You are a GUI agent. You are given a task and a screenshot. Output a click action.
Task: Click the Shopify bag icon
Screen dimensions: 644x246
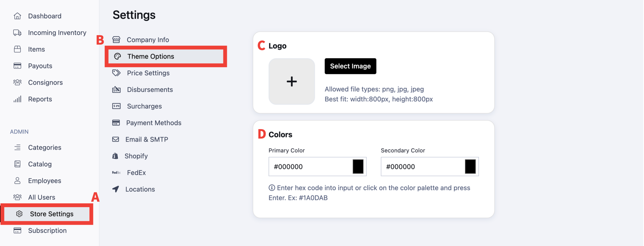click(115, 156)
